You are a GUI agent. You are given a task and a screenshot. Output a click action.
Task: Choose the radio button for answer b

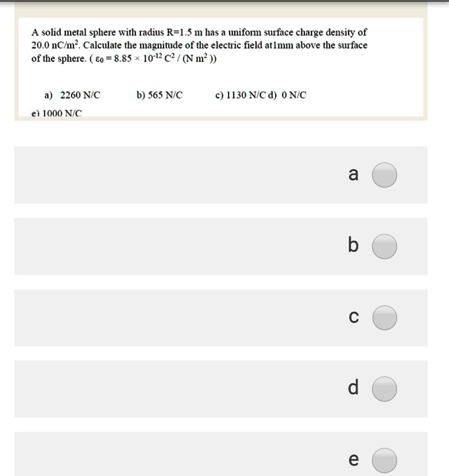point(384,247)
